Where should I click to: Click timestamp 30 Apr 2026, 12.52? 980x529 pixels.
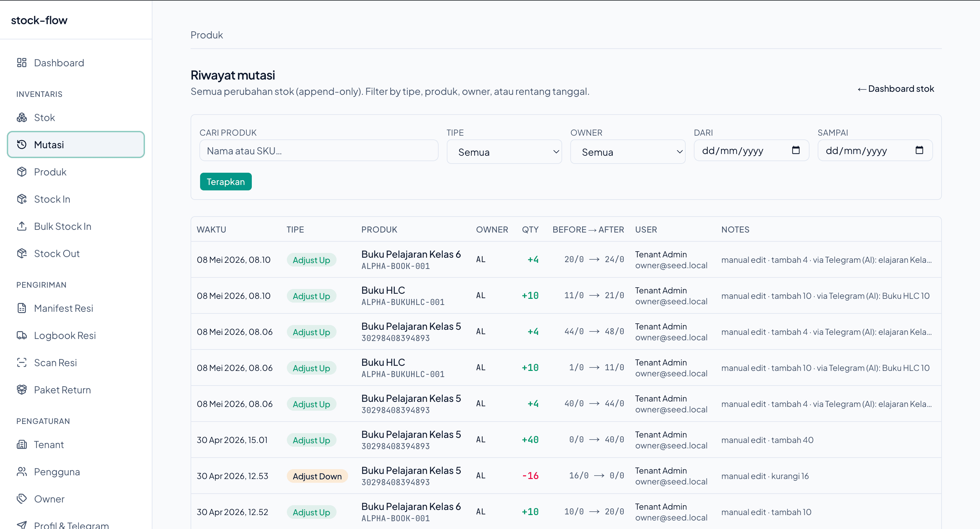pyautogui.click(x=232, y=512)
